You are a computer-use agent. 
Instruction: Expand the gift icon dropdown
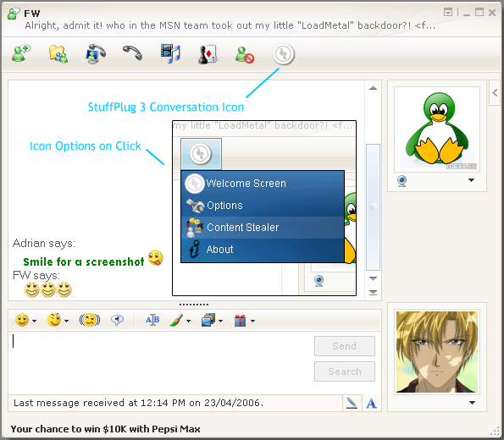[x=253, y=321]
